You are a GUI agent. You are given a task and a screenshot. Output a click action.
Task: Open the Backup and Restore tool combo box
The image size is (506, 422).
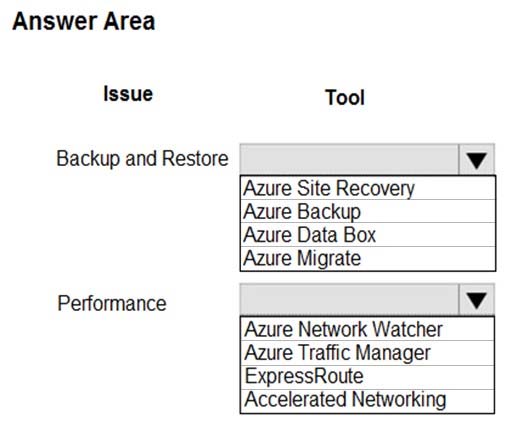tap(367, 159)
